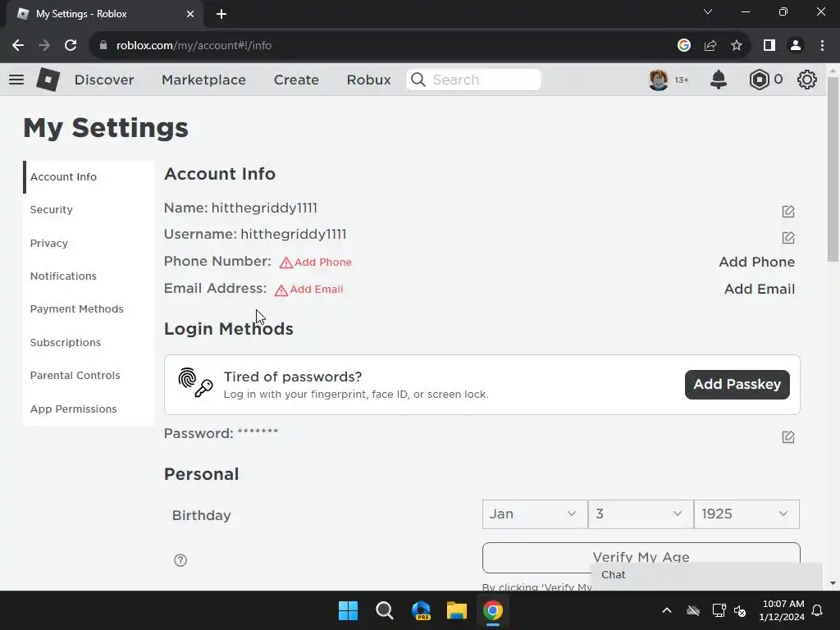This screenshot has height=630, width=840.
Task: Click the taskbar clock showing 10:07 AM
Action: click(x=782, y=610)
